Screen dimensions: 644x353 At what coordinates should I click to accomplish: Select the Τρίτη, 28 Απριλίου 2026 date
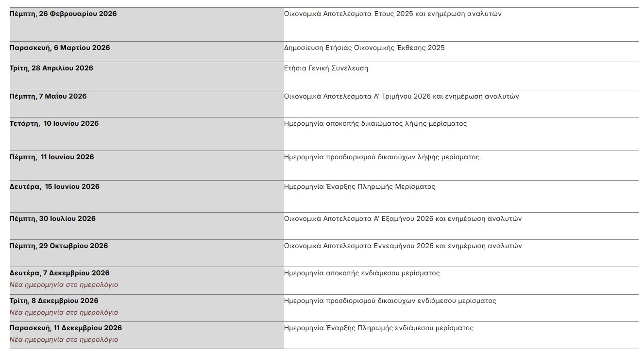click(x=51, y=68)
